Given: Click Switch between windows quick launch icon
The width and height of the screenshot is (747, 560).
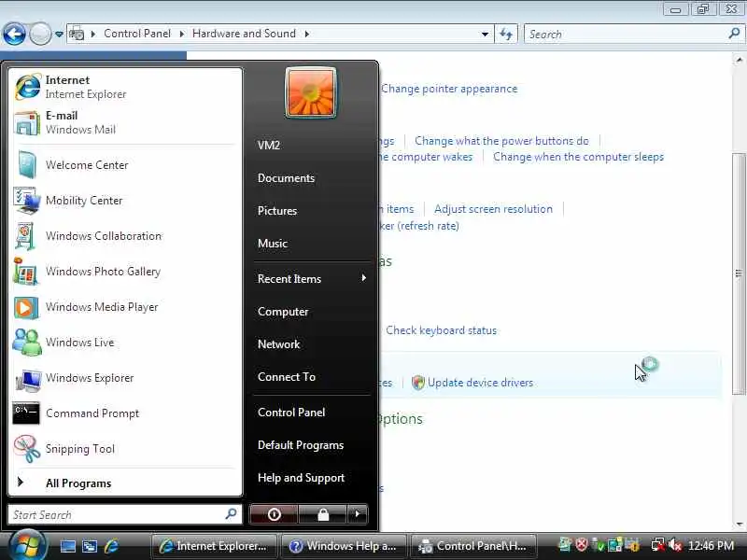Looking at the screenshot, I should click(x=90, y=546).
